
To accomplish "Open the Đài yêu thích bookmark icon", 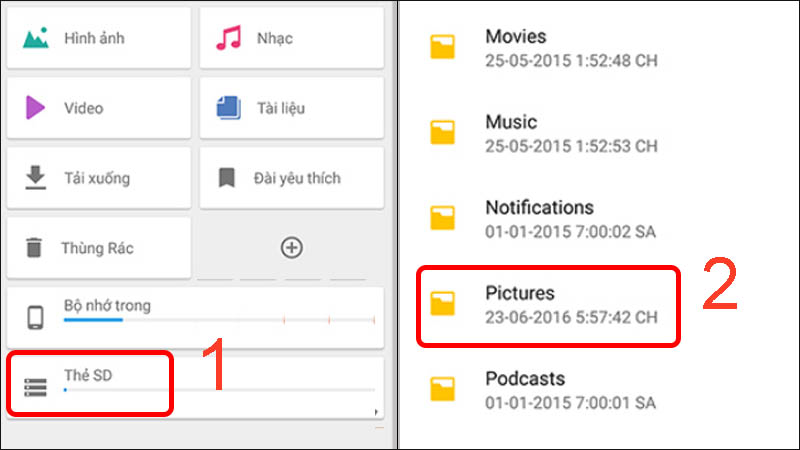I will 227,178.
